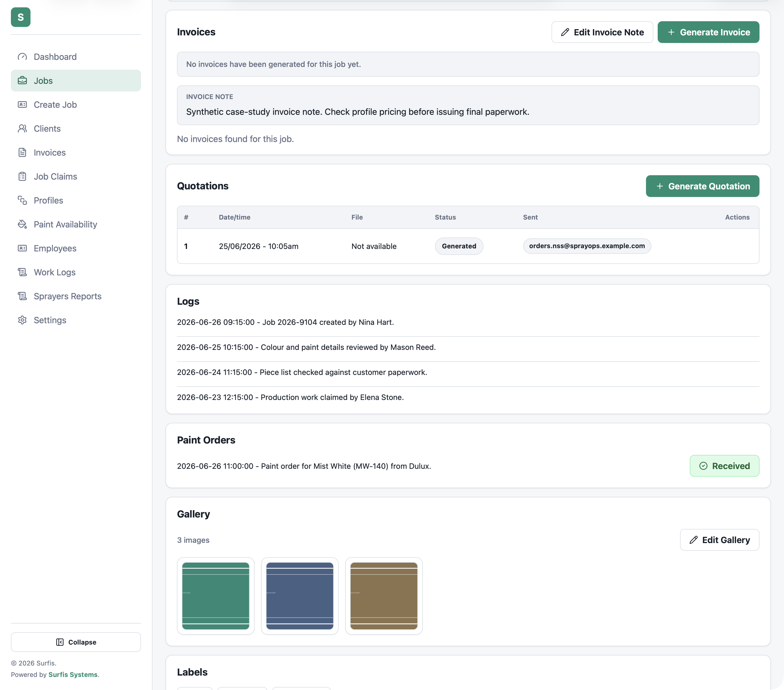Viewport: 784px width, 690px height.
Task: Click the Create Job card icon
Action: pos(22,105)
